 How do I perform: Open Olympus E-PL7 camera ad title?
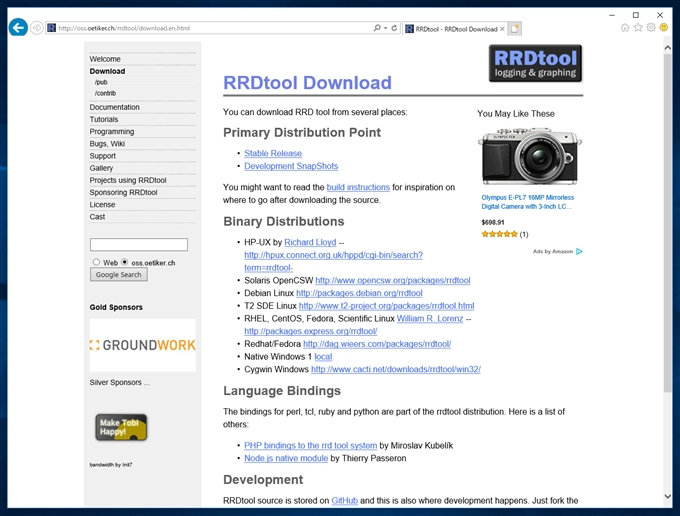[x=527, y=202]
